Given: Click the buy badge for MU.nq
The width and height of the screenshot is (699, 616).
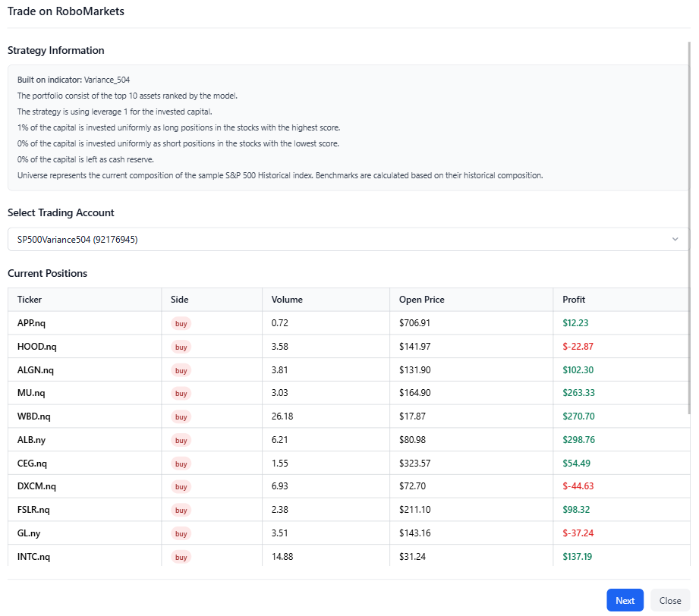Looking at the screenshot, I should (181, 394).
